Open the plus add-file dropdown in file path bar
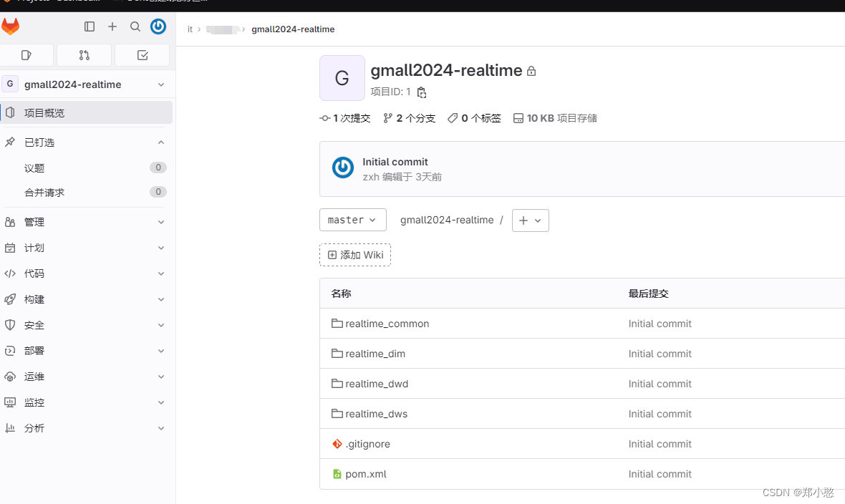 tap(531, 220)
